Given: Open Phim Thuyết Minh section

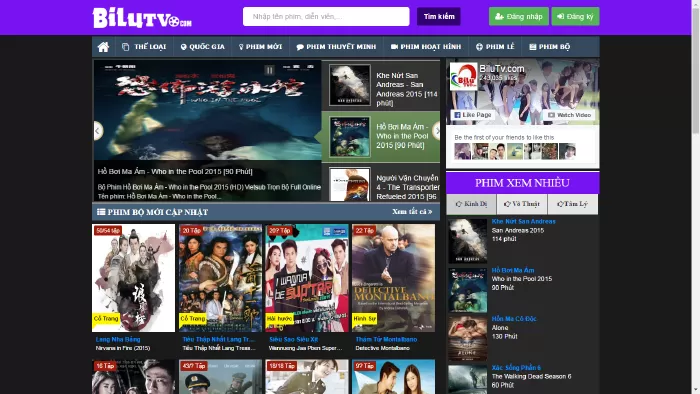Looking at the screenshot, I should point(336,47).
